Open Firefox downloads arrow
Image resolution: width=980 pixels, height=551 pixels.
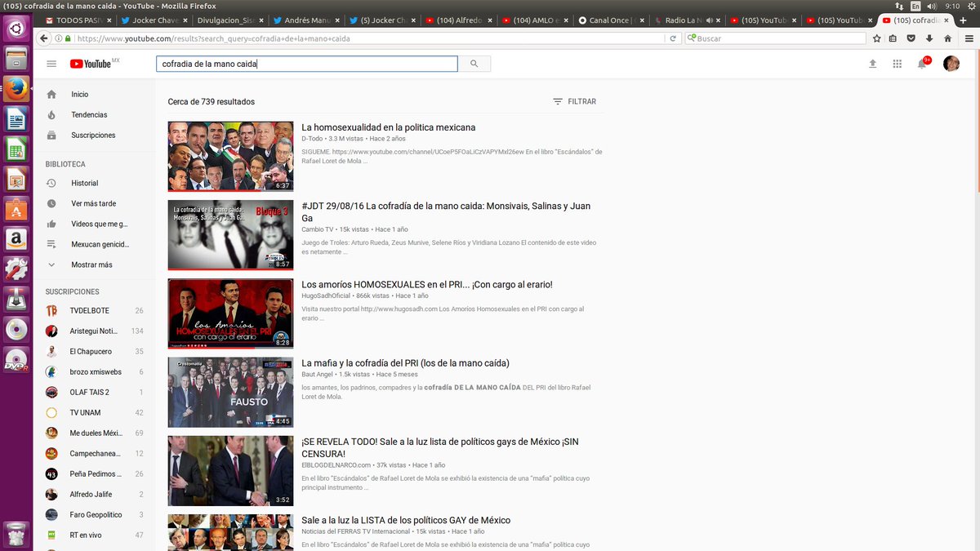click(x=929, y=38)
